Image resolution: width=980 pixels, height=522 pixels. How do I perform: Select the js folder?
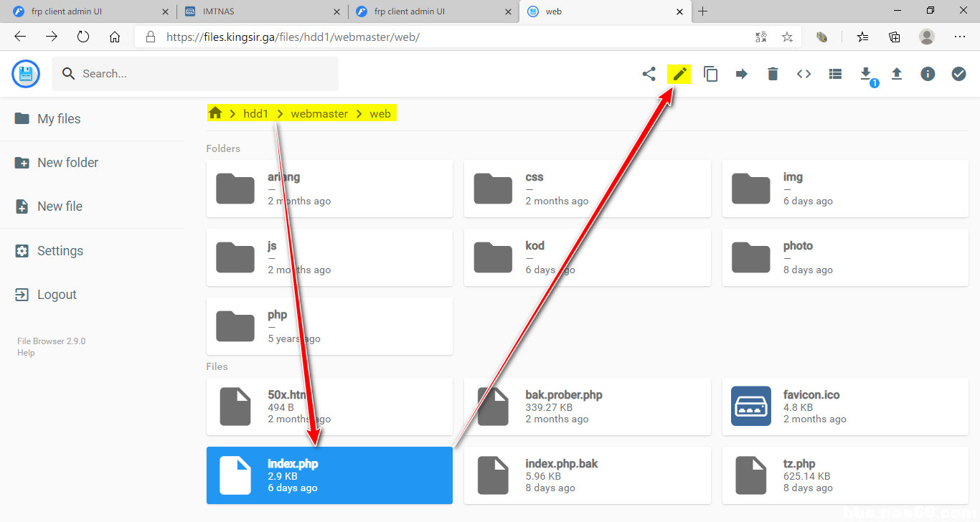tap(329, 257)
